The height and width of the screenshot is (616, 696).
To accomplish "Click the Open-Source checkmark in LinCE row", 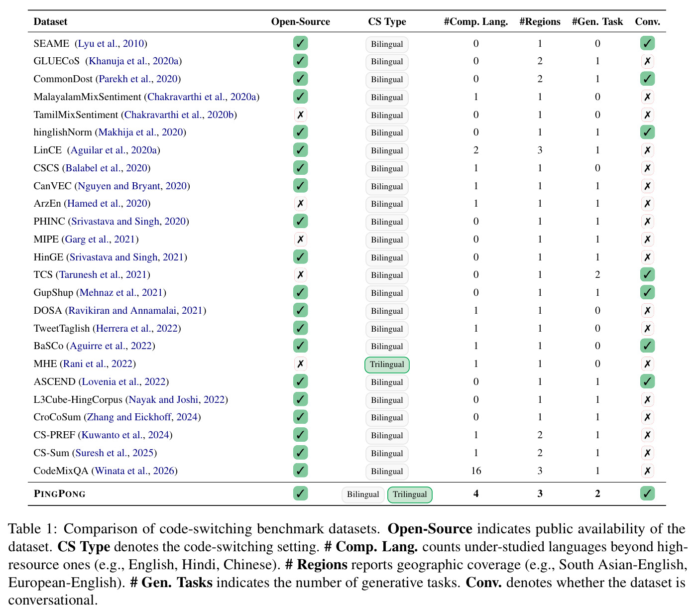I will (301, 150).
